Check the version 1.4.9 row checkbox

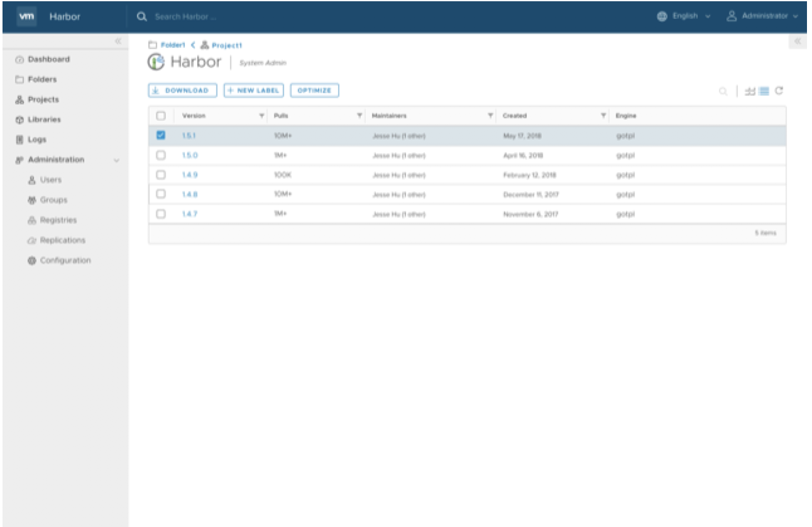pos(160,175)
